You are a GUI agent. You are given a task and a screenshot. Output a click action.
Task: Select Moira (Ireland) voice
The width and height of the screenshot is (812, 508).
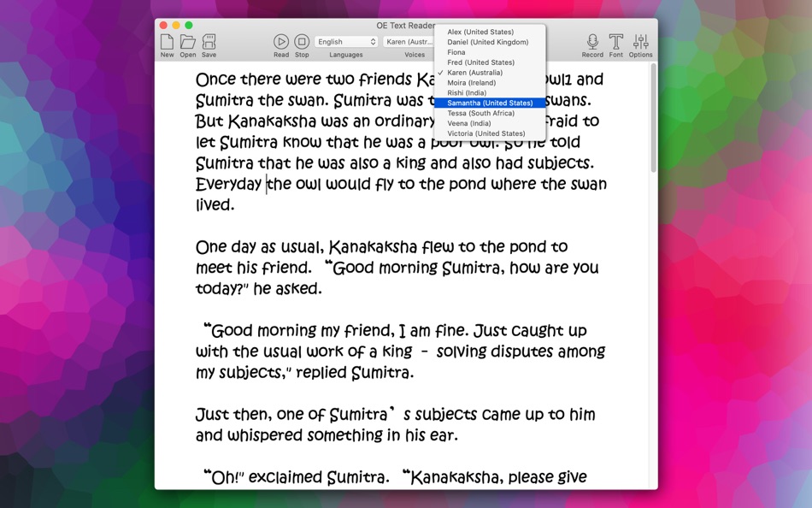(x=490, y=82)
